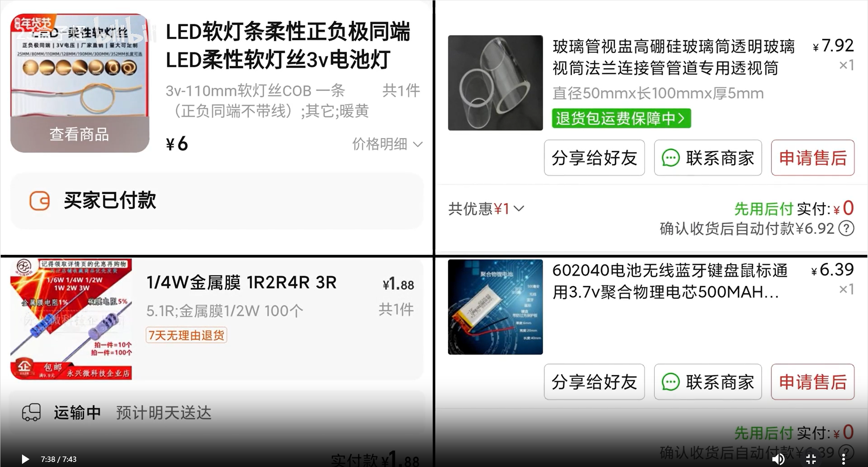Click the 7天无理由退货 tag
The image size is (868, 467).
(x=186, y=335)
